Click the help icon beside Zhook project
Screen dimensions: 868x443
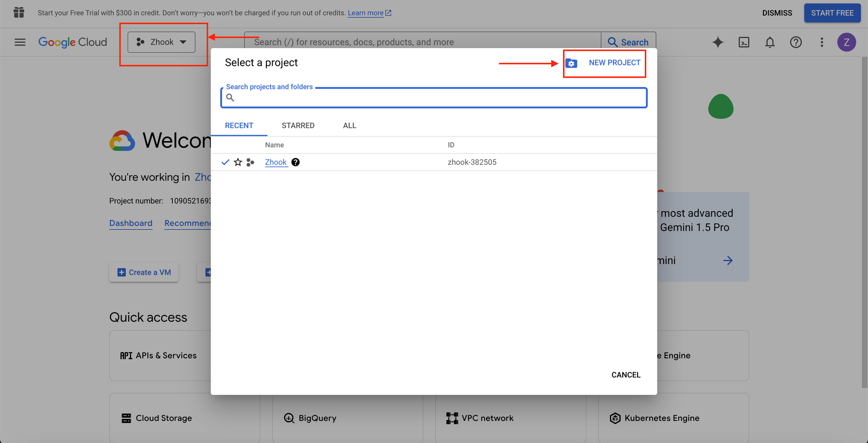pos(296,162)
